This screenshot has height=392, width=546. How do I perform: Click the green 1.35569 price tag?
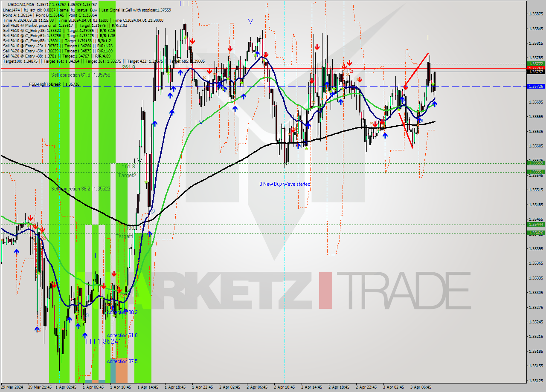click(536, 163)
